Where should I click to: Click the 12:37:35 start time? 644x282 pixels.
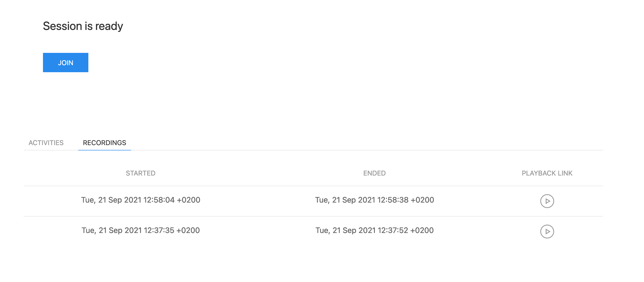point(159,231)
